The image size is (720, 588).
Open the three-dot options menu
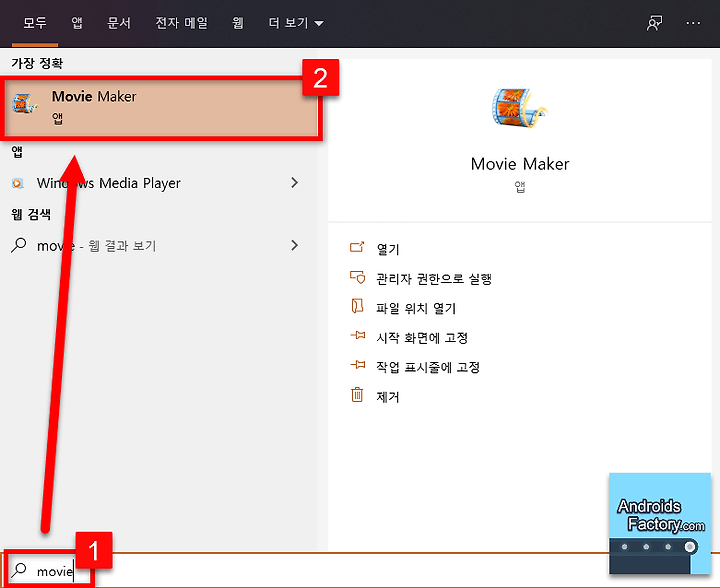point(693,22)
